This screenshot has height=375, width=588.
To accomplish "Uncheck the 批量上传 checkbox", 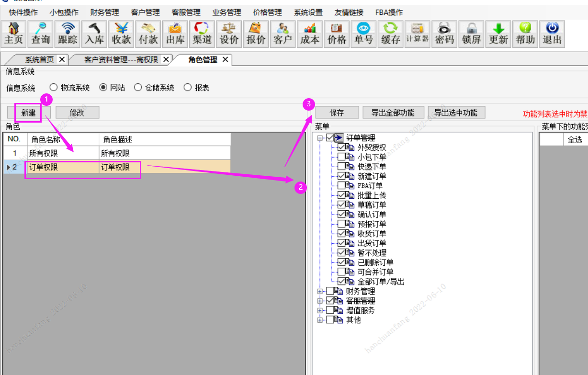I will [342, 195].
